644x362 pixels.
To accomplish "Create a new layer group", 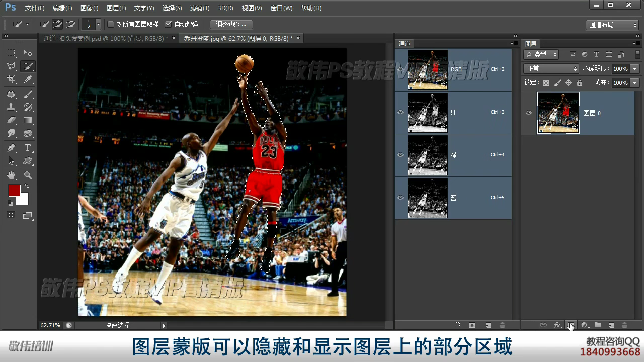I will click(x=598, y=325).
